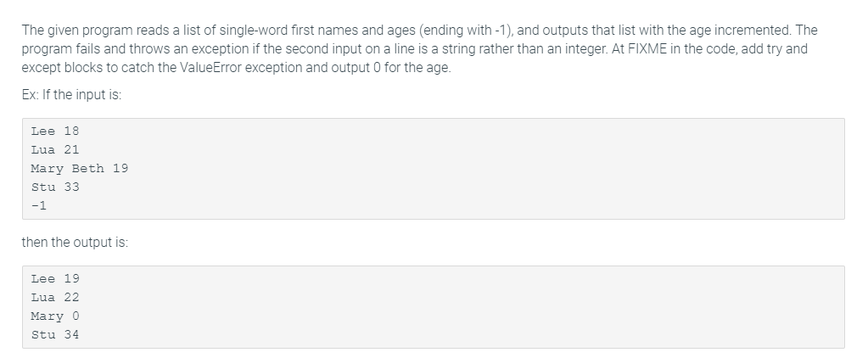Click the "-1" terminating input line
The width and height of the screenshot is (868, 358).
[x=39, y=206]
